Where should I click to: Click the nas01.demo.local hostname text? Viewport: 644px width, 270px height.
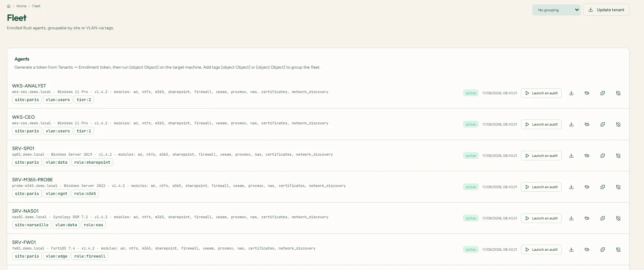point(29,217)
